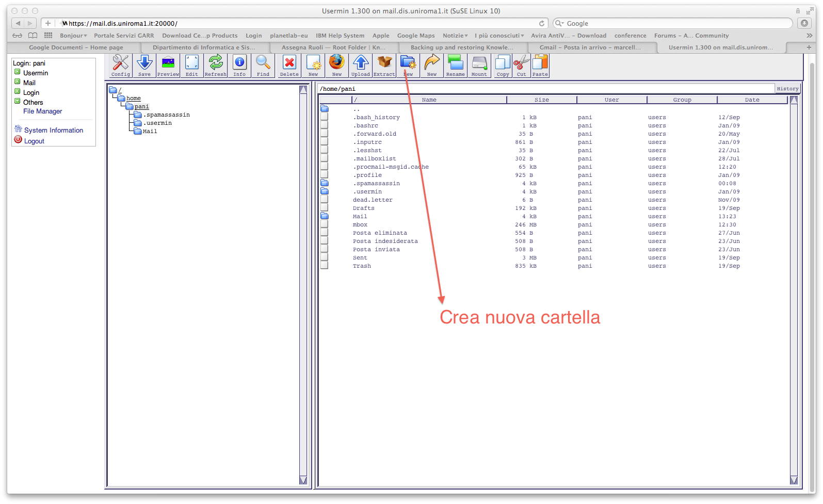823x504 pixels.
Task: Click the Logout link
Action: 34,141
